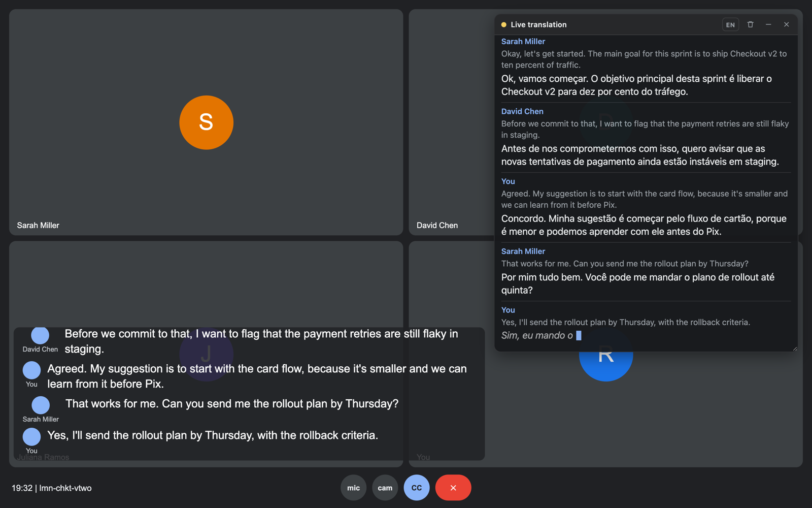The image size is (812, 508).
Task: Click the meeting code lmn-chkt-vtwo
Action: [x=65, y=488]
